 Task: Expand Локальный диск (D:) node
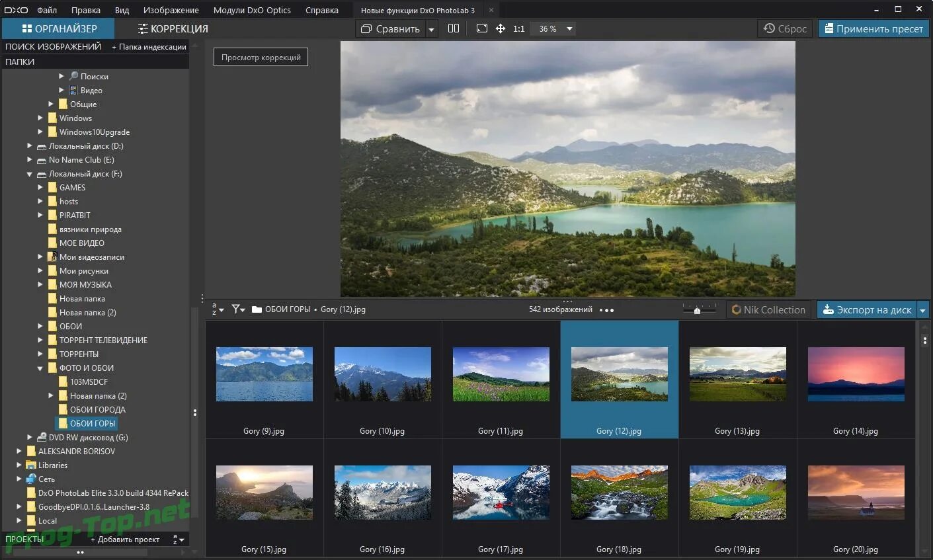[30, 145]
